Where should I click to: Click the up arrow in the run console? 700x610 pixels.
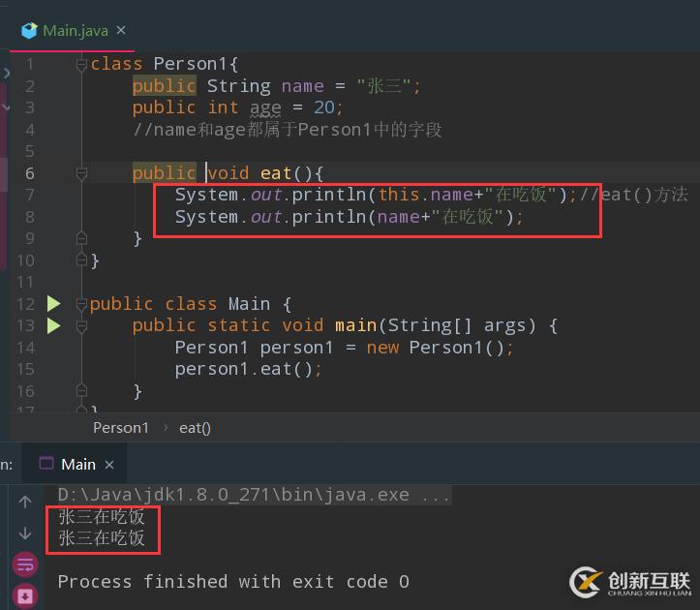pos(25,502)
